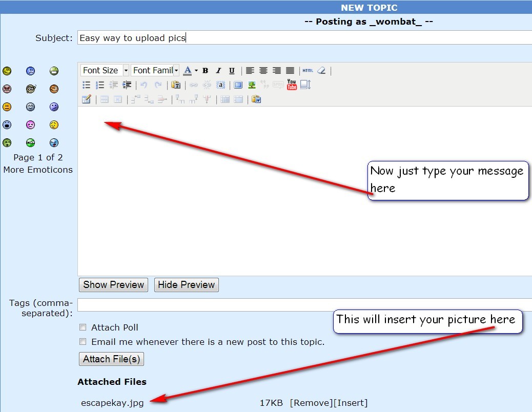Screen dimensions: 532x412
Task: Apply italic formatting
Action: click(218, 71)
